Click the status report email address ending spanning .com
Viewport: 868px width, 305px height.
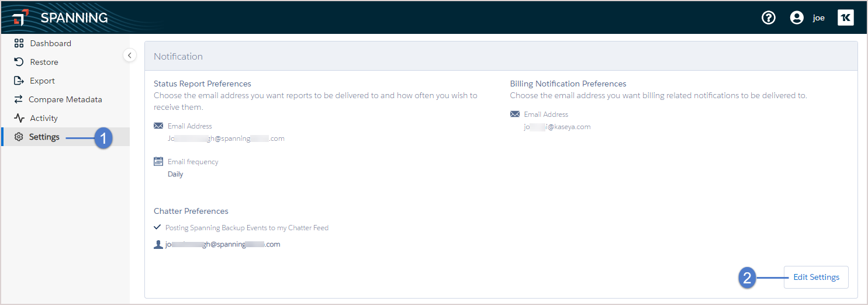(x=226, y=138)
